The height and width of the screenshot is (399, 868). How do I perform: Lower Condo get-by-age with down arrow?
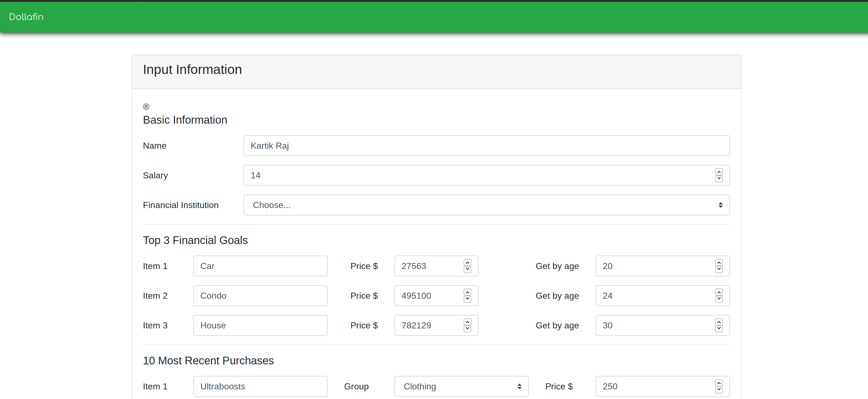pyautogui.click(x=719, y=299)
